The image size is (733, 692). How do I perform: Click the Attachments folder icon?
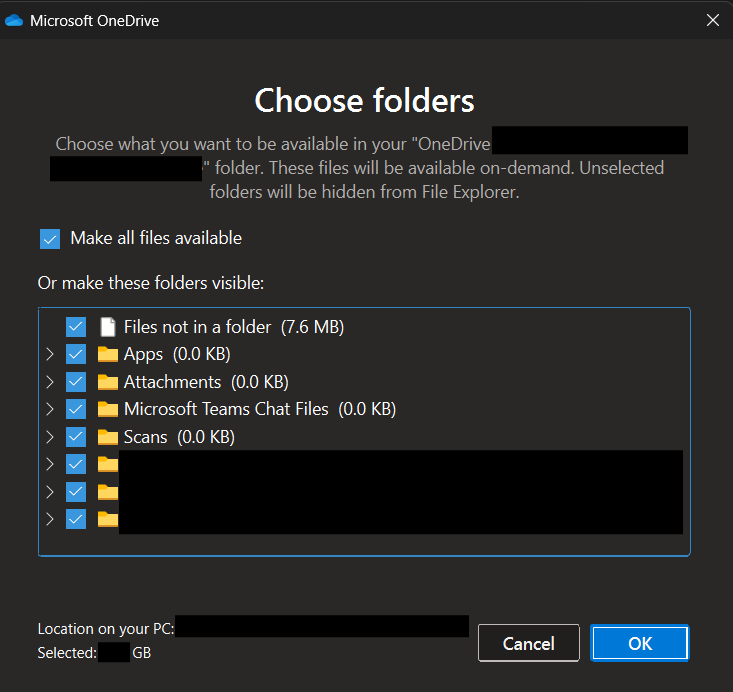pos(108,382)
